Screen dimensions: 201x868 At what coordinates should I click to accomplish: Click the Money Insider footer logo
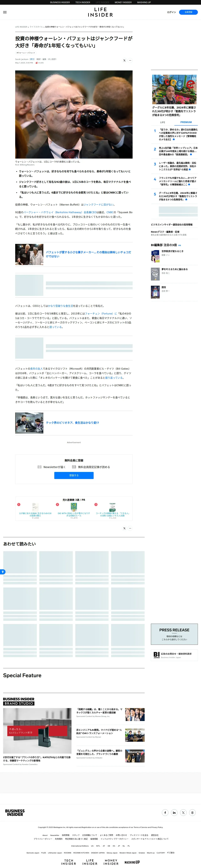(x=111, y=862)
